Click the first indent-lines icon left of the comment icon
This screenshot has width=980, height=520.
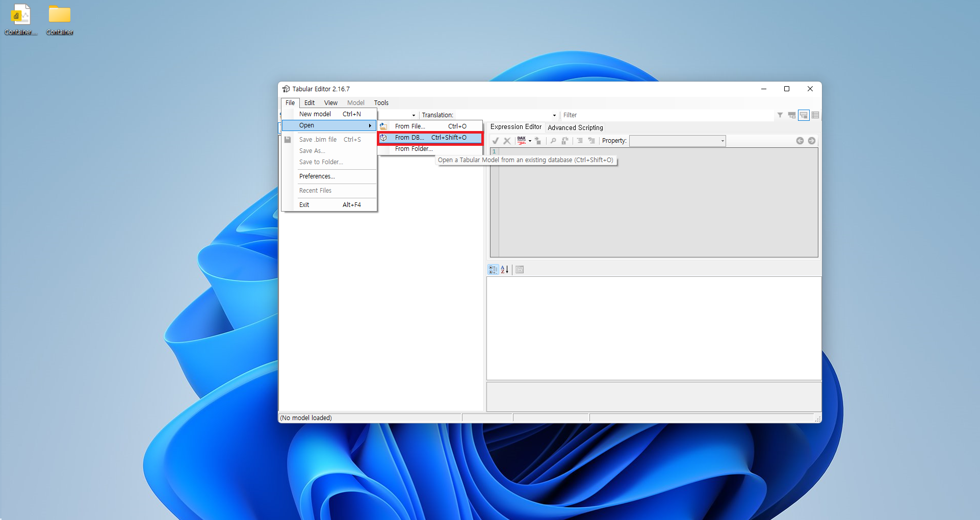point(580,141)
